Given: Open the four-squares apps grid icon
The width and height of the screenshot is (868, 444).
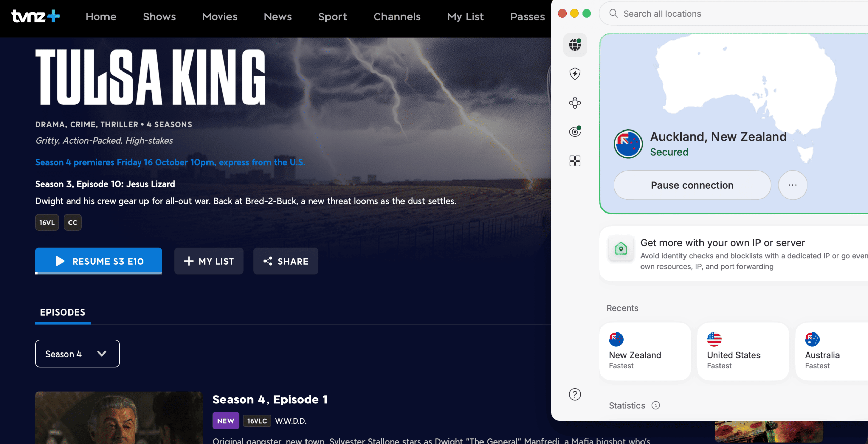Looking at the screenshot, I should click(x=575, y=161).
